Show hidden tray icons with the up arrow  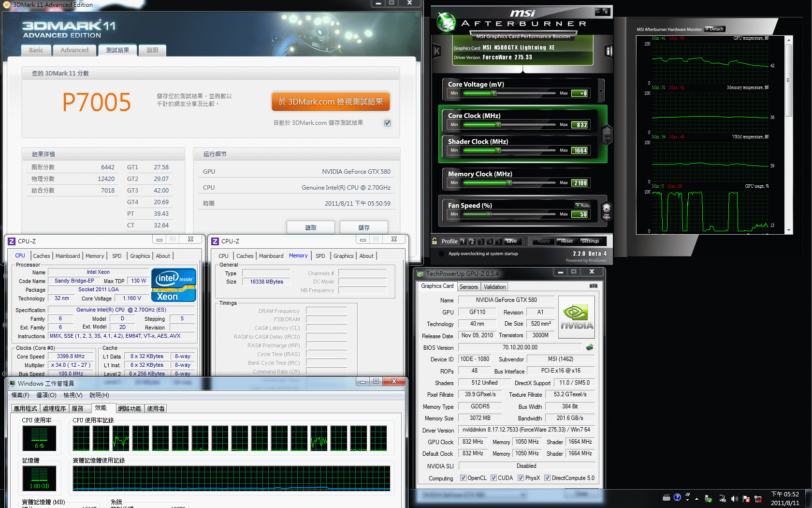(x=696, y=499)
